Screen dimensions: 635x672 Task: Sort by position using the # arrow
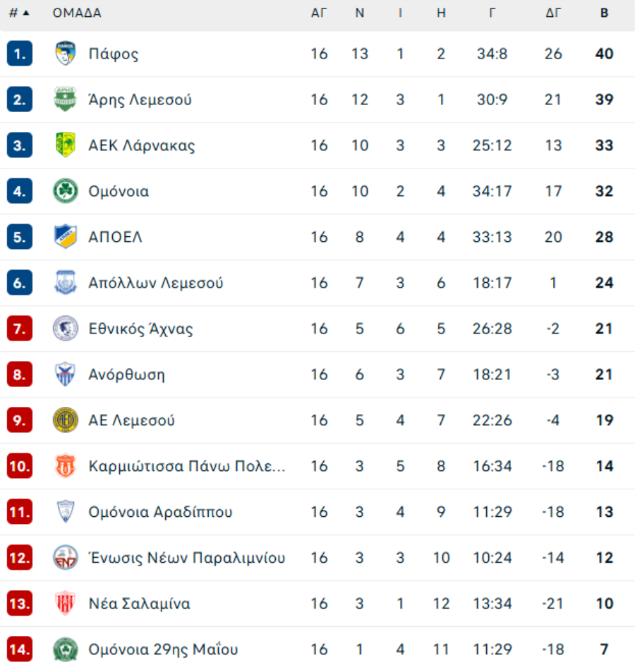[19, 13]
